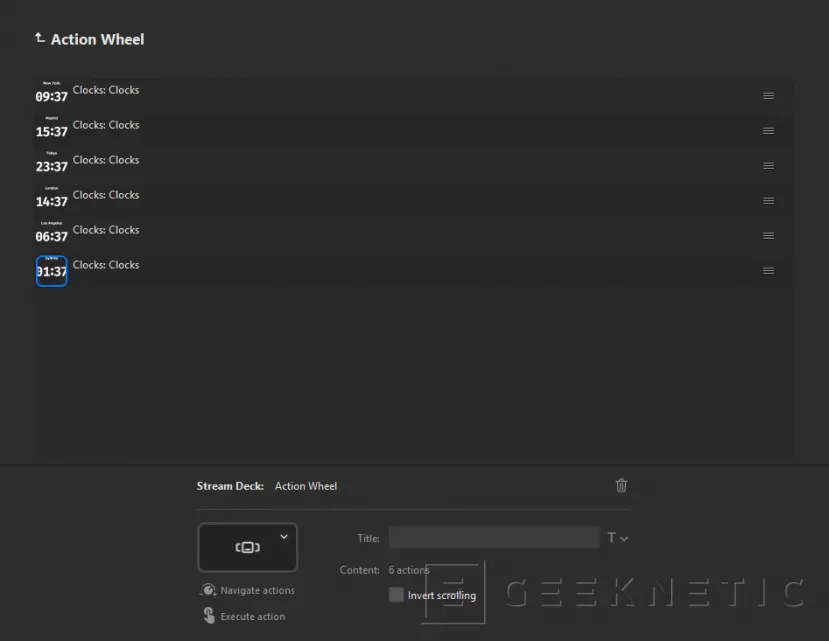Viewport: 829px width, 641px height.
Task: Select the New York 09:37 clock thumbnail
Action: pyautogui.click(x=52, y=93)
